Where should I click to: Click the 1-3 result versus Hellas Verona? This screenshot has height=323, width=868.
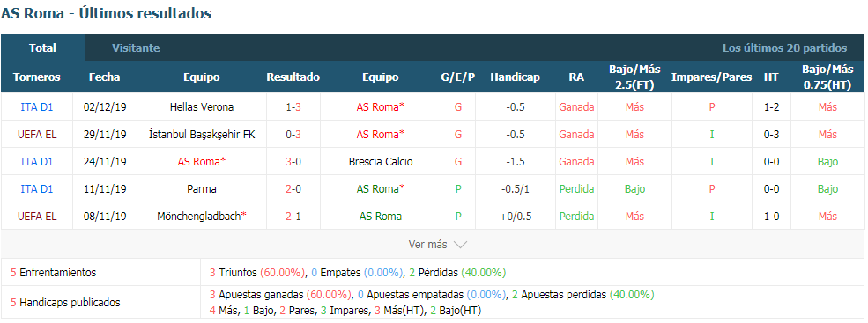[293, 107]
